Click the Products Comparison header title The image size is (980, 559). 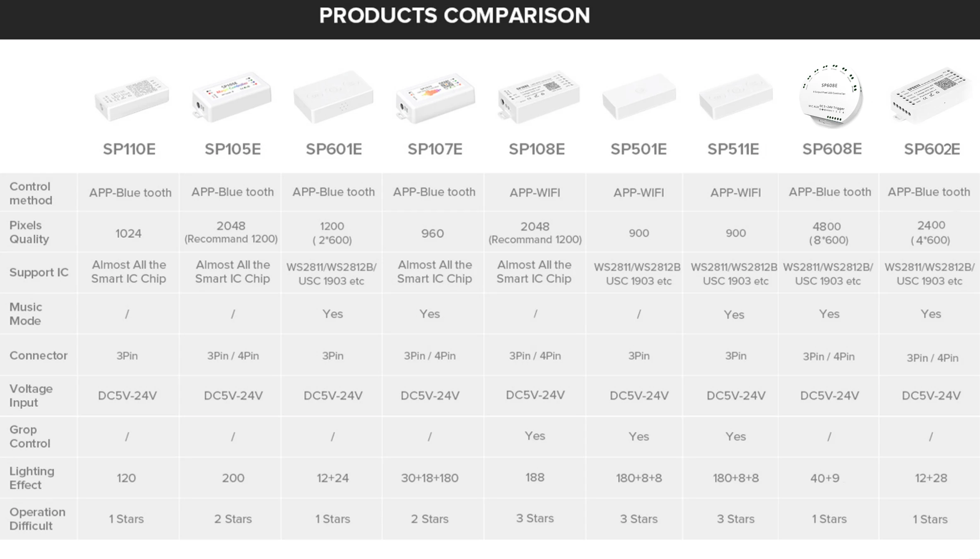(x=455, y=16)
